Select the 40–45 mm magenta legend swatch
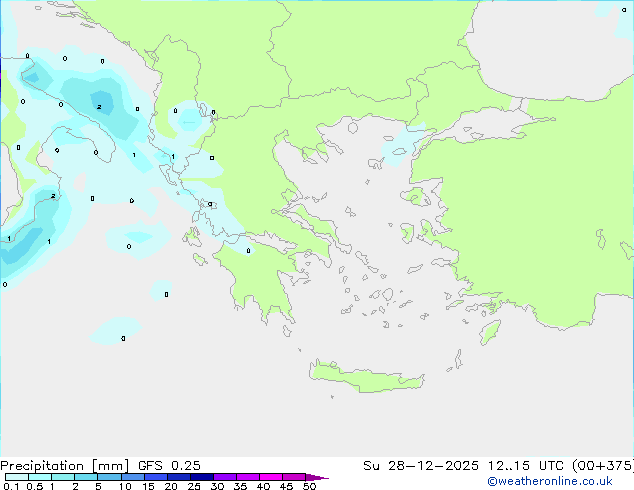The width and height of the screenshot is (634, 490). (271, 477)
